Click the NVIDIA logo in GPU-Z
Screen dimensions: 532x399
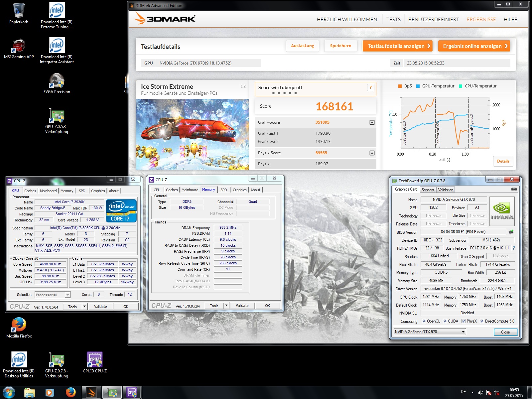502,211
